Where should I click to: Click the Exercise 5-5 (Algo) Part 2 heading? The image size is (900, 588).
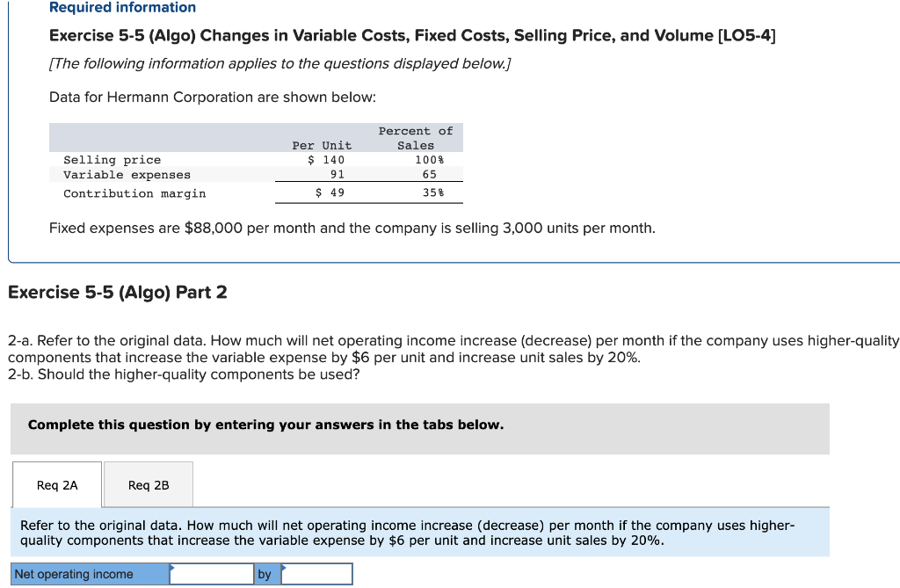(x=115, y=292)
